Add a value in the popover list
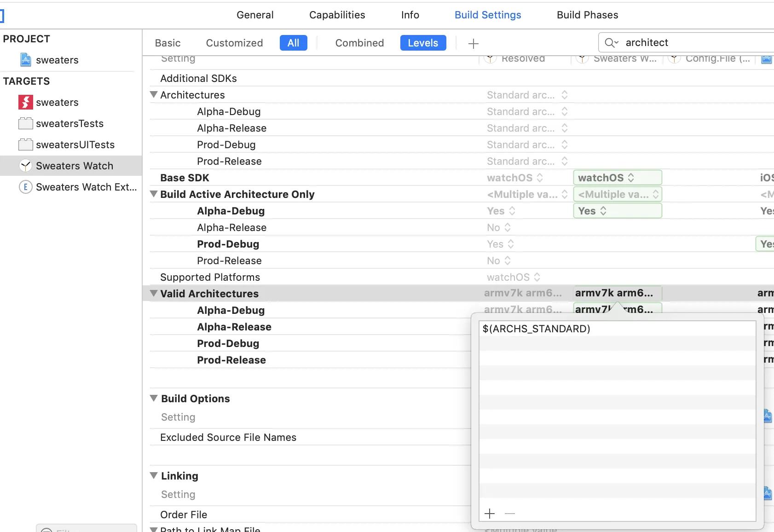 click(490, 513)
